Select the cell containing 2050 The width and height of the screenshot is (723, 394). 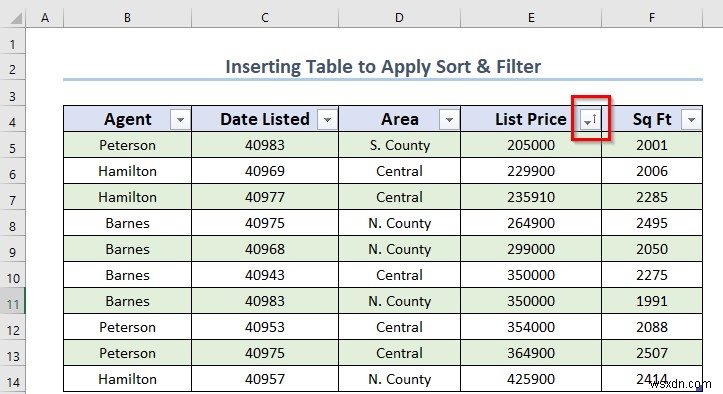coord(652,249)
